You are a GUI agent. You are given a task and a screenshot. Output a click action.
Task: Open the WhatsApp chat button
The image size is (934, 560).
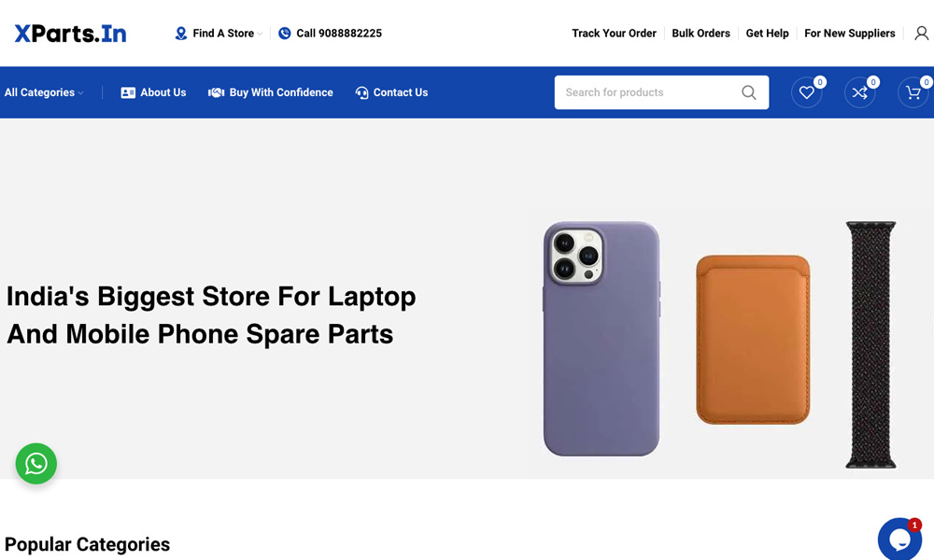tap(36, 463)
